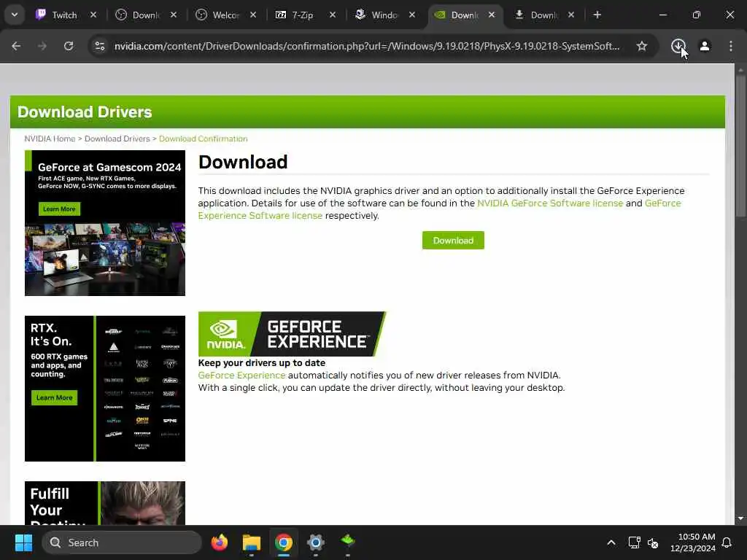Open the green installer taskbar icon
Screen dimensions: 747x560
coord(348,541)
